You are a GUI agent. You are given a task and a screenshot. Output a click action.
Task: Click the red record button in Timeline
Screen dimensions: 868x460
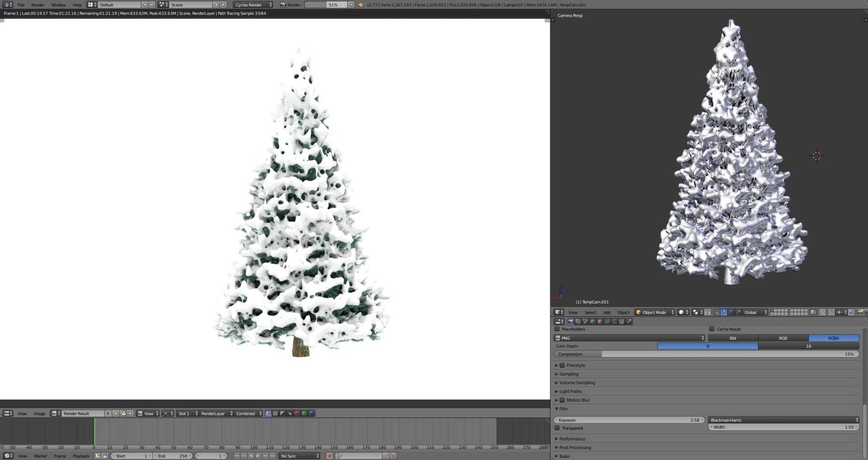pyautogui.click(x=329, y=456)
